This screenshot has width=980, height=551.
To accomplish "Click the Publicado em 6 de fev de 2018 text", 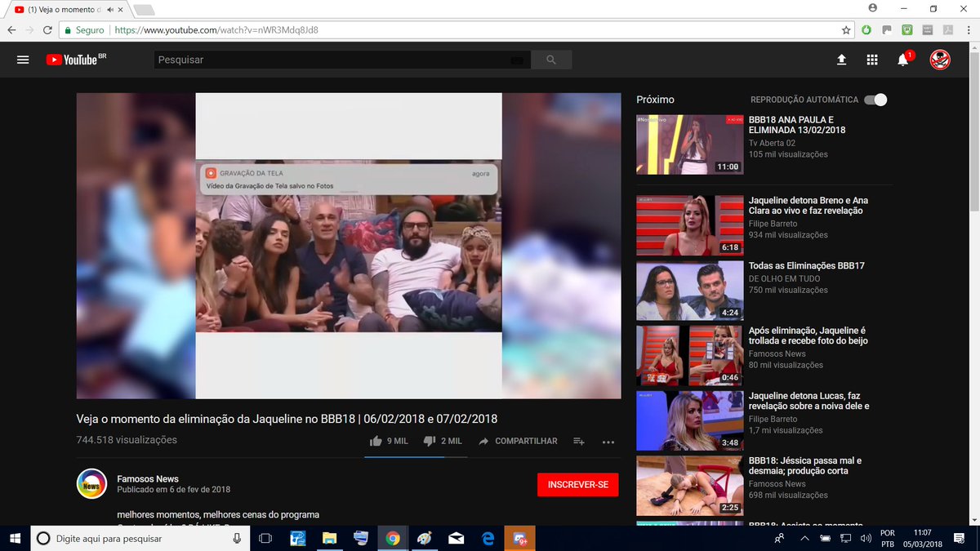I will (173, 490).
